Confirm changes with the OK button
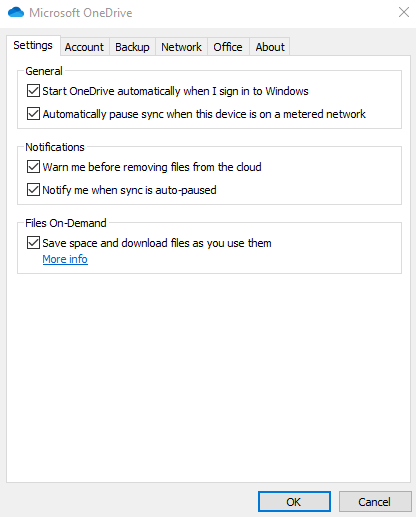Image resolution: width=416 pixels, height=517 pixels. (294, 501)
